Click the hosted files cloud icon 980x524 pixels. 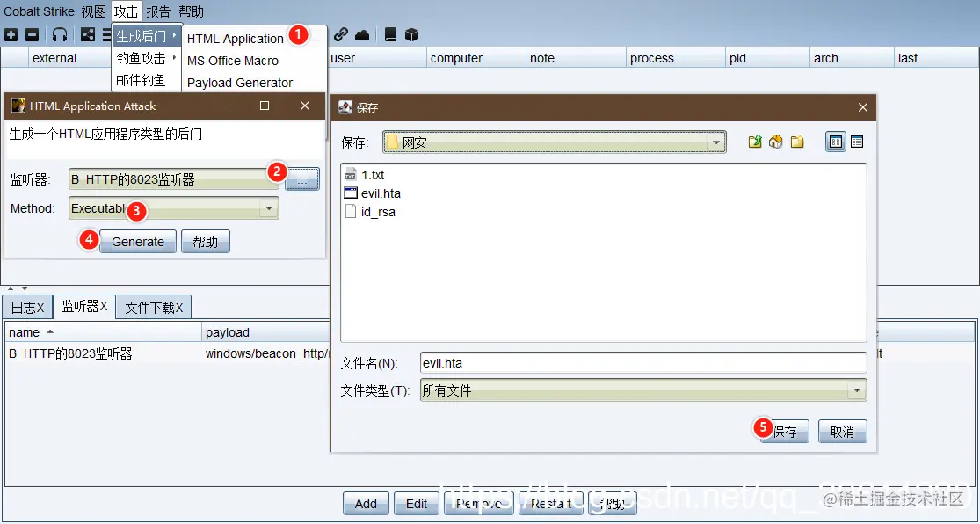pyautogui.click(x=362, y=34)
